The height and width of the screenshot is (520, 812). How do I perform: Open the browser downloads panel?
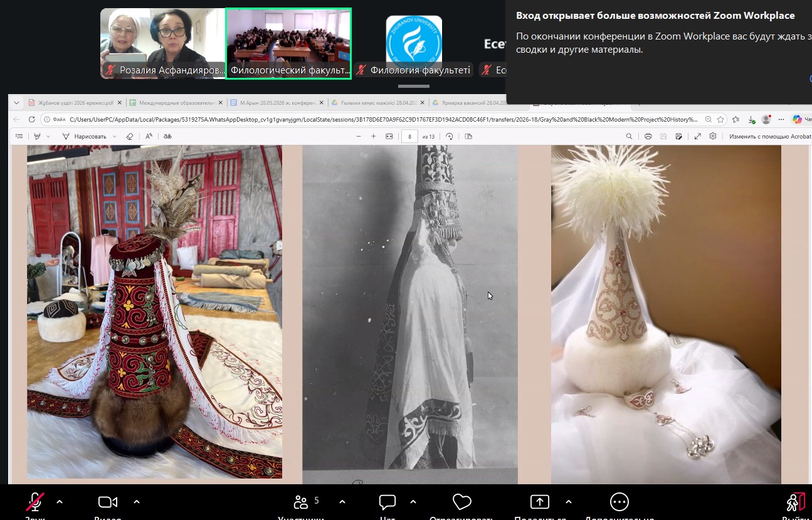click(751, 119)
